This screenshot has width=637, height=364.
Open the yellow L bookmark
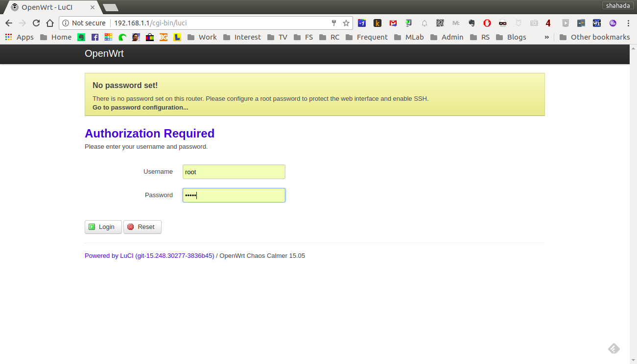pos(177,37)
